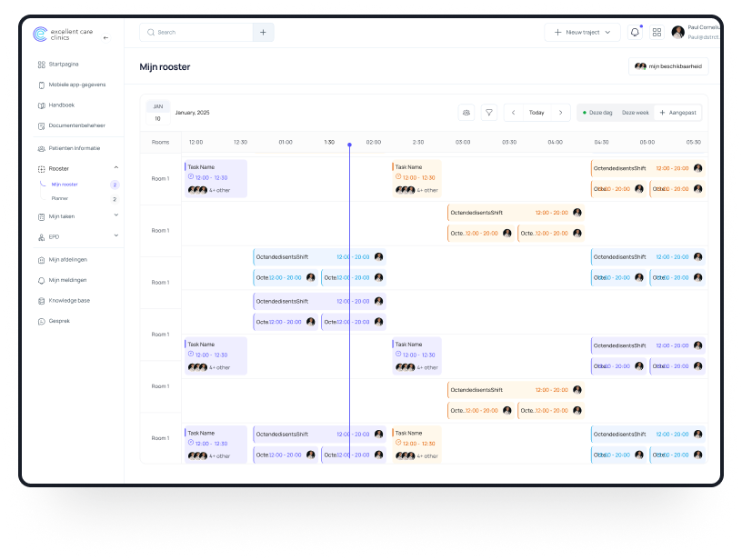742x560 pixels.
Task: Click the plus icon next to search
Action: (x=263, y=32)
